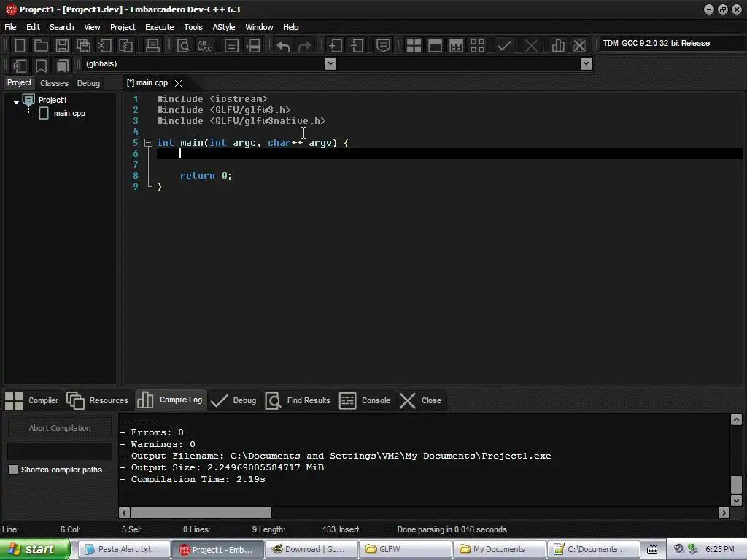Open the members dropdown beside globals

click(586, 64)
